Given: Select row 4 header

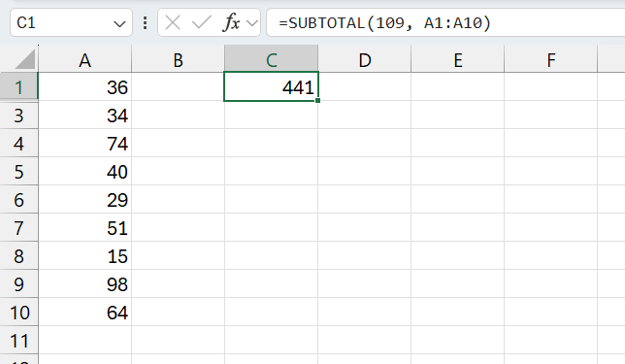Looking at the screenshot, I should tap(18, 143).
